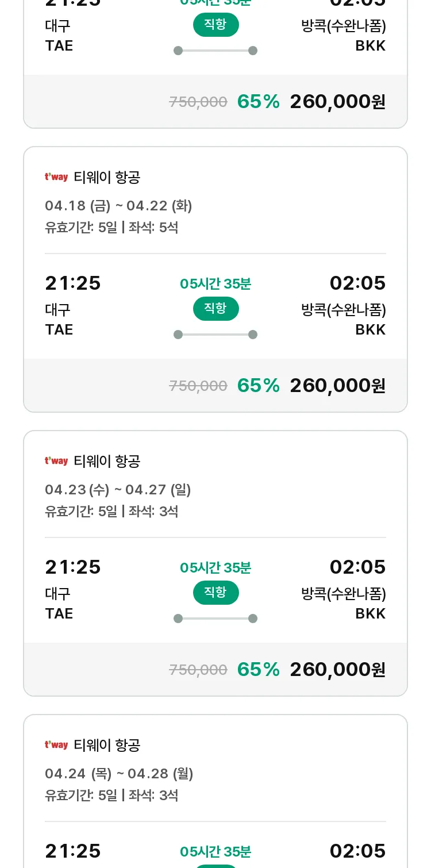Viewport: 431px width, 868px height.
Task: Click the 65% discount on the 04.23 card
Action: (x=259, y=670)
